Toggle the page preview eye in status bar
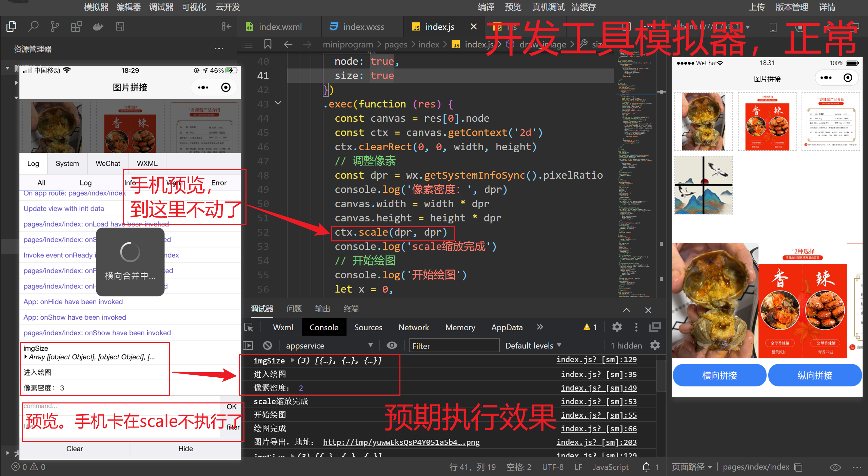 tap(835, 467)
